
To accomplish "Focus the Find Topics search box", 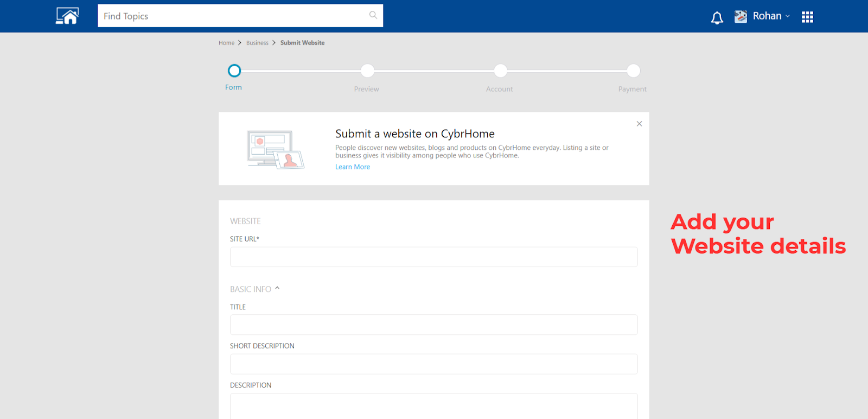I will [240, 16].
